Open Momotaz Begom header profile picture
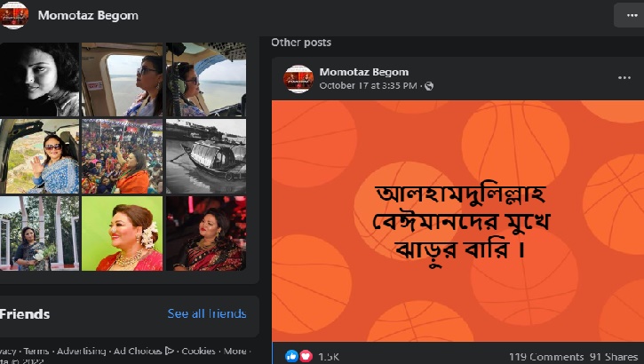 (14, 16)
